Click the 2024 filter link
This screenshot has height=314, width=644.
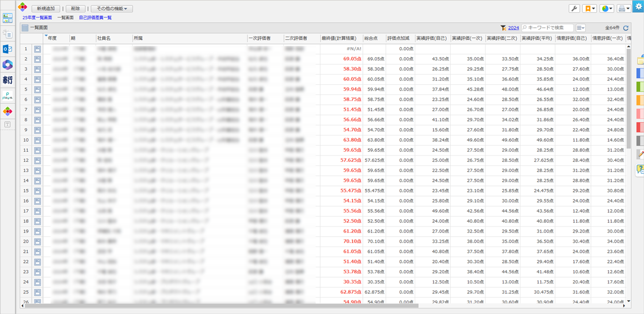pyautogui.click(x=514, y=27)
